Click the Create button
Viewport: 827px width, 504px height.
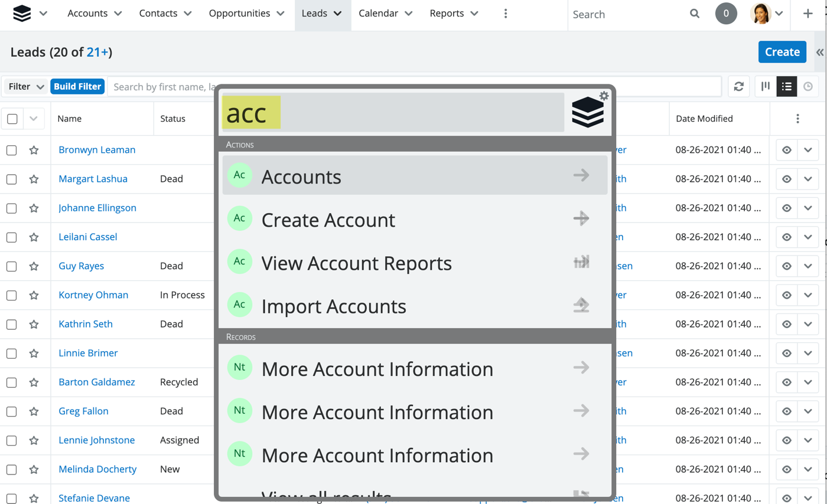click(782, 52)
